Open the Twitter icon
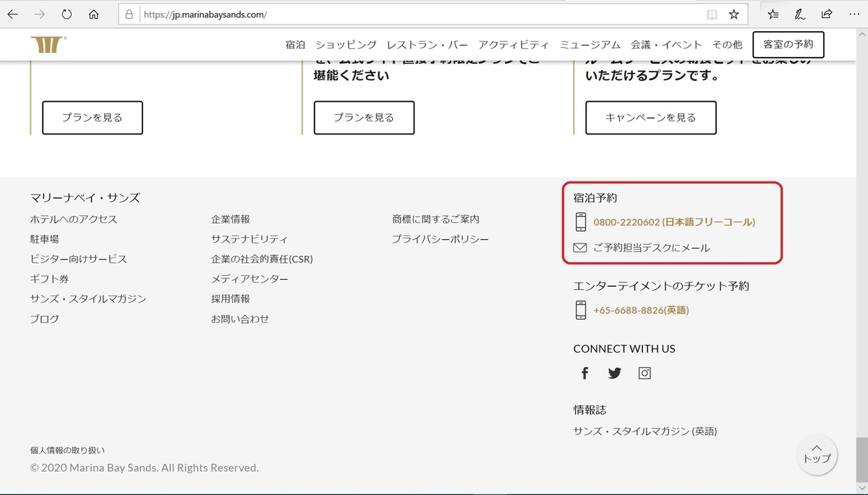This screenshot has height=495, width=868. [x=615, y=374]
